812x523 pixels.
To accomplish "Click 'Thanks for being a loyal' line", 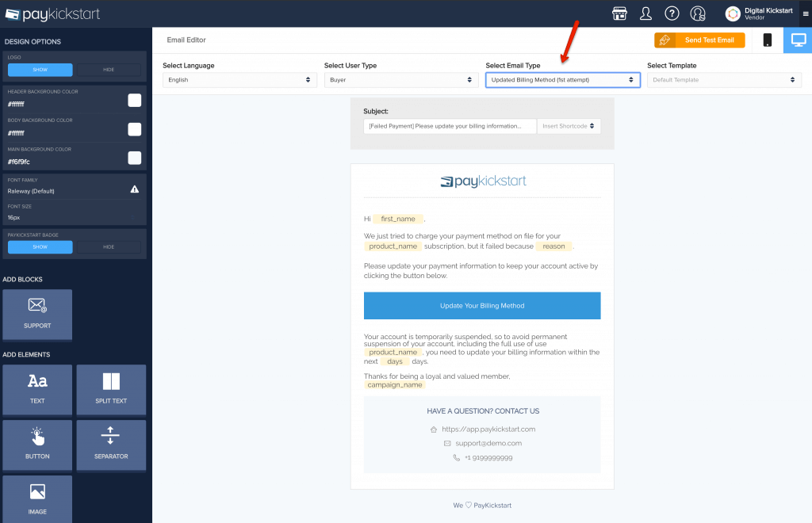I will [x=437, y=376].
